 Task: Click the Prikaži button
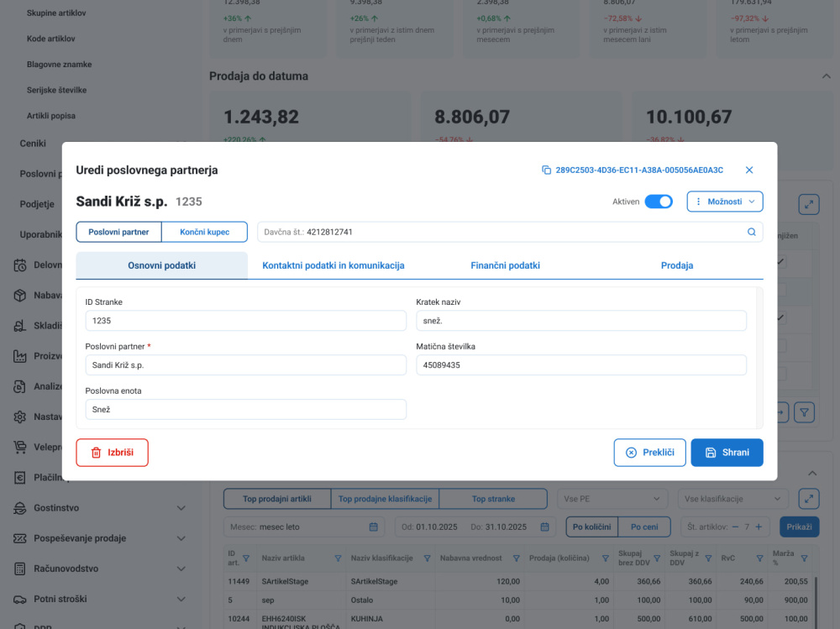800,527
